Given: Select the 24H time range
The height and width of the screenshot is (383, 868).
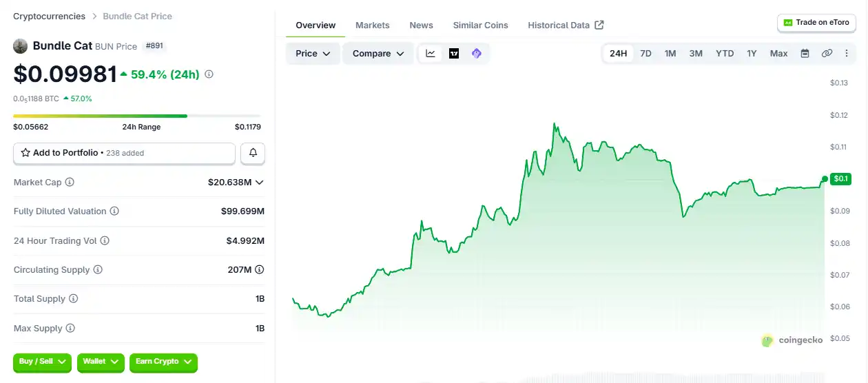Looking at the screenshot, I should (x=619, y=54).
